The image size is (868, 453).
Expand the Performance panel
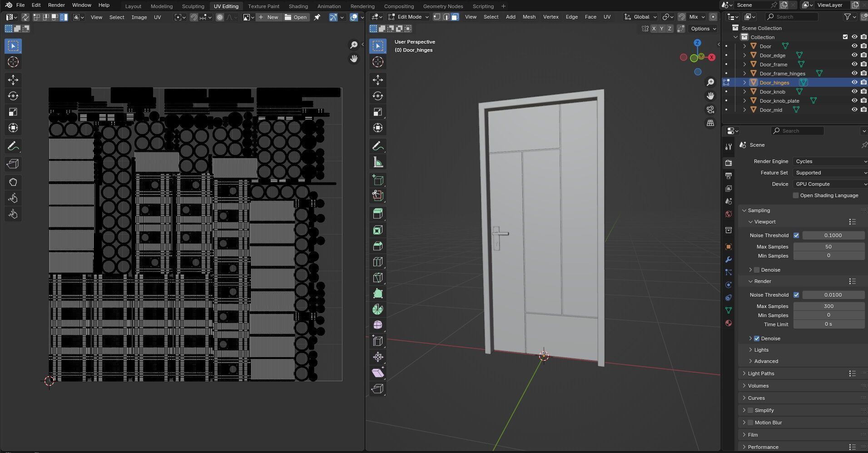tap(763, 447)
